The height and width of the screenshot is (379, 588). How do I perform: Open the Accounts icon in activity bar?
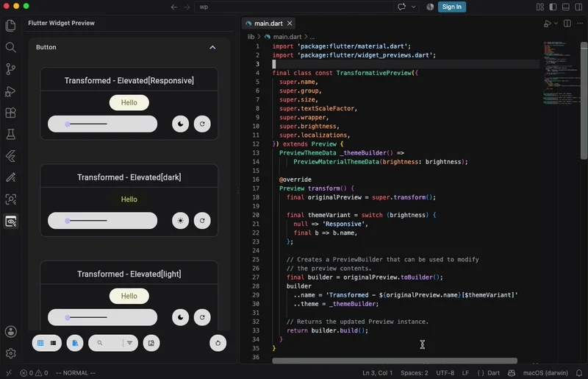coord(10,332)
